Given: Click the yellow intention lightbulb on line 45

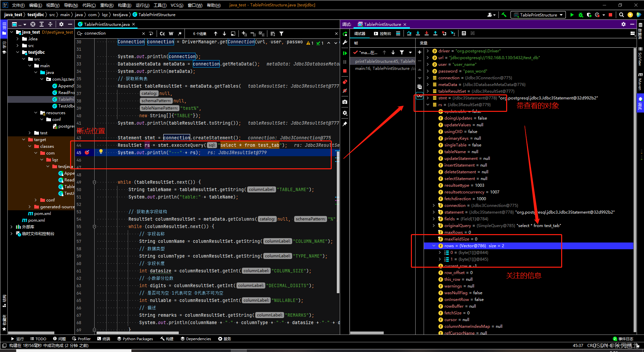Looking at the screenshot, I should click(101, 152).
